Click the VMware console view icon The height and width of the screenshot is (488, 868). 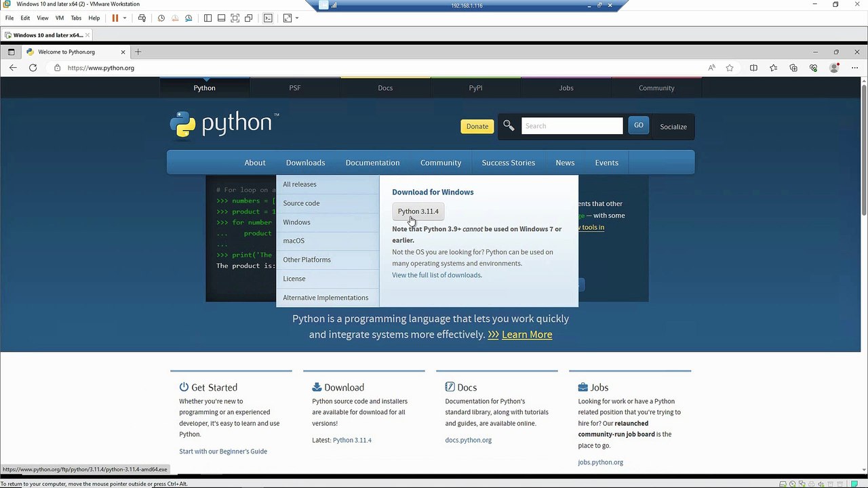click(x=268, y=18)
